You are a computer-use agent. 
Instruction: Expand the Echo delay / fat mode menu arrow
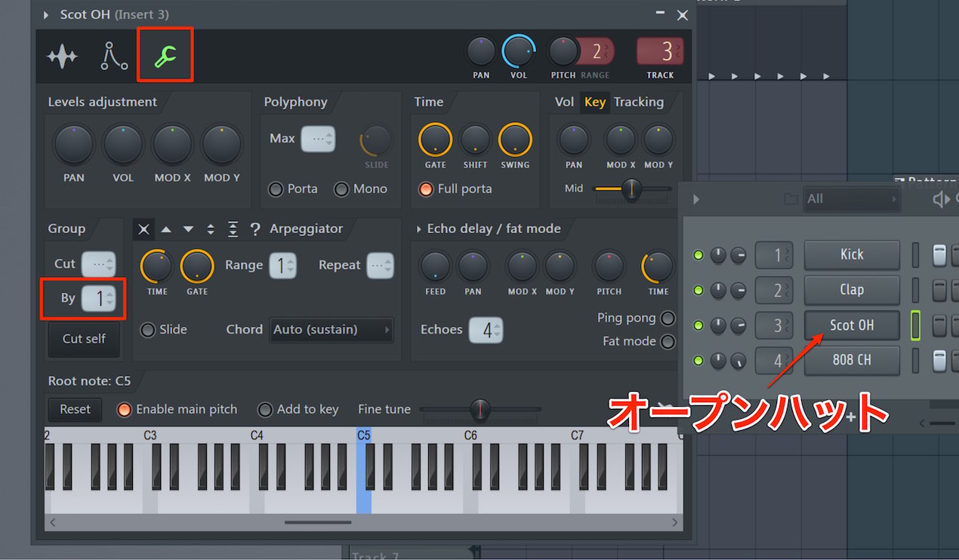(x=418, y=229)
